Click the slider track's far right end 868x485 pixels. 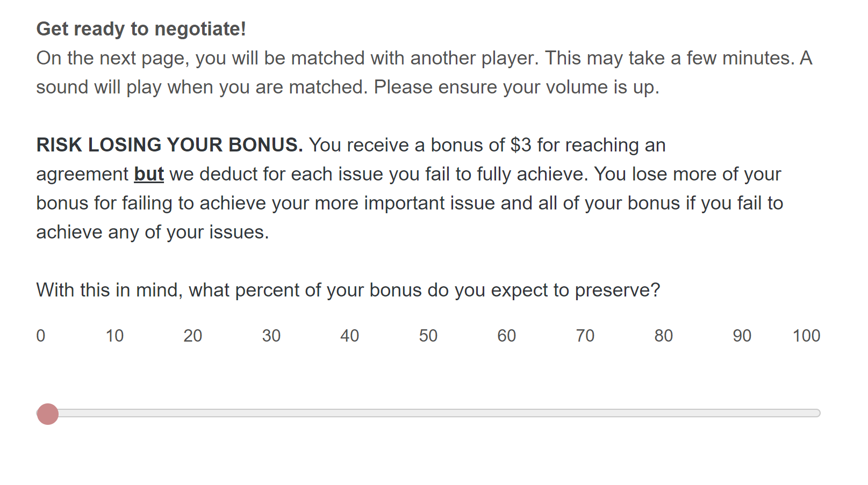point(817,413)
